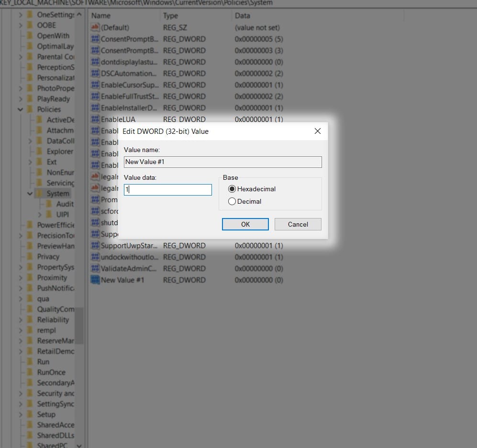Select the Audit key under System

pos(65,204)
